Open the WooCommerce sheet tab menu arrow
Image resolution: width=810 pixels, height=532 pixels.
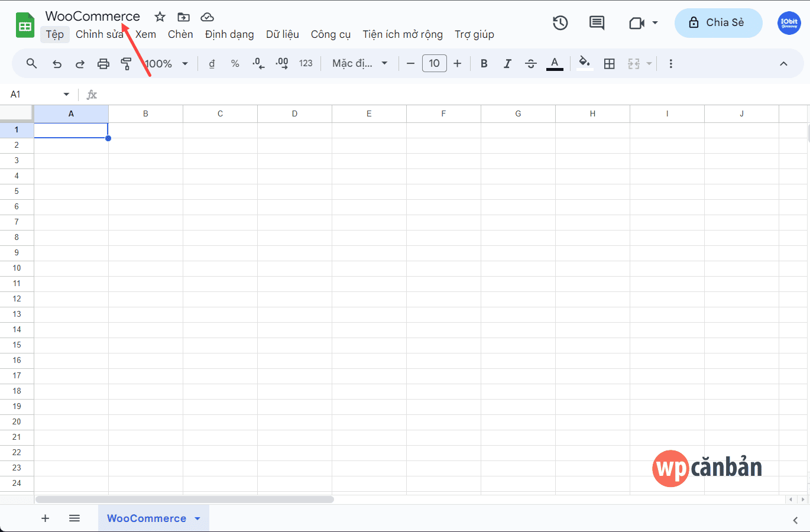coord(197,518)
